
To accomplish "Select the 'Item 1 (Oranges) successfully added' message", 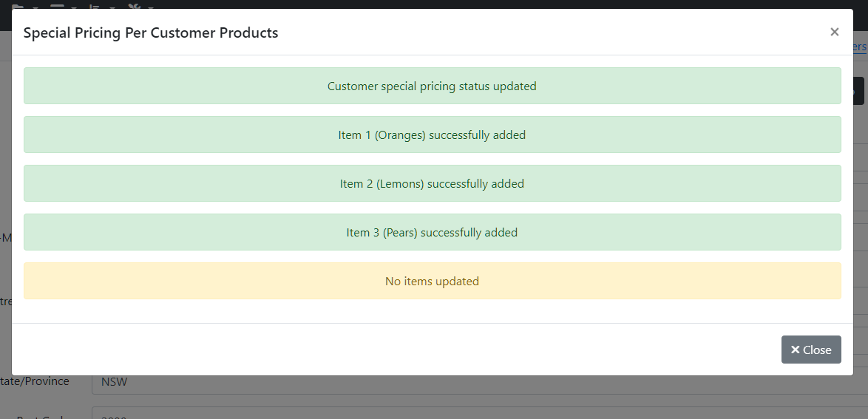I will coord(432,134).
